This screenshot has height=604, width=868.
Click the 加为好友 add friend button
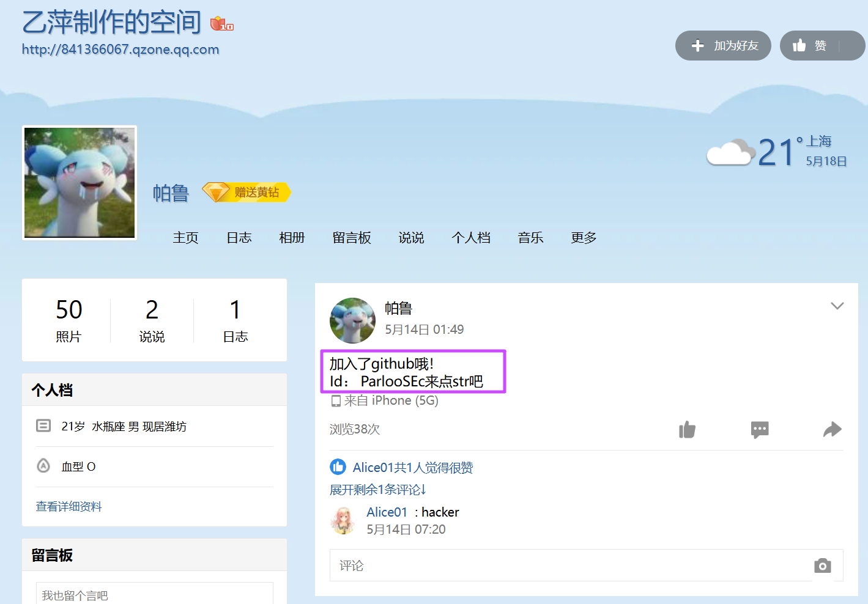point(723,46)
